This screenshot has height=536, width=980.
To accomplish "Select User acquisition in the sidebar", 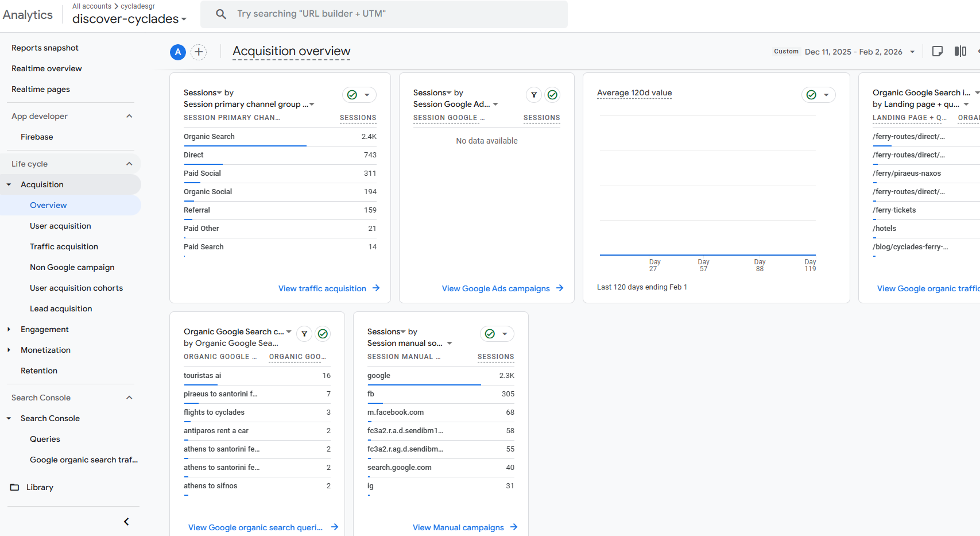I will tap(60, 226).
